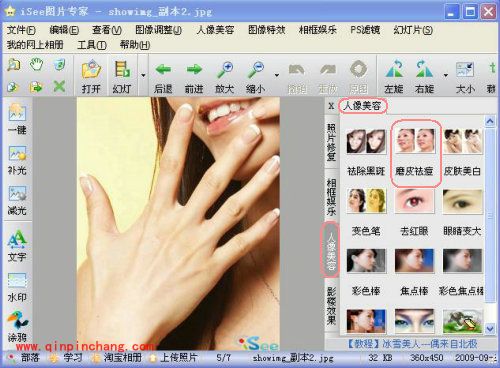Apply 一键 one-click enhancement

point(17,119)
